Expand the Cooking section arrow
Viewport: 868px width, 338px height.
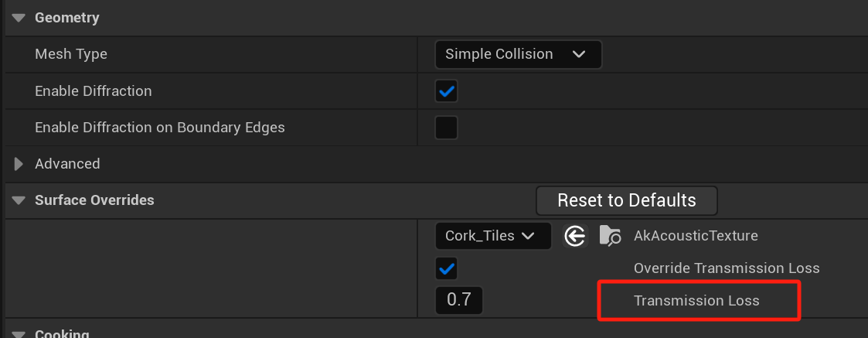point(19,334)
